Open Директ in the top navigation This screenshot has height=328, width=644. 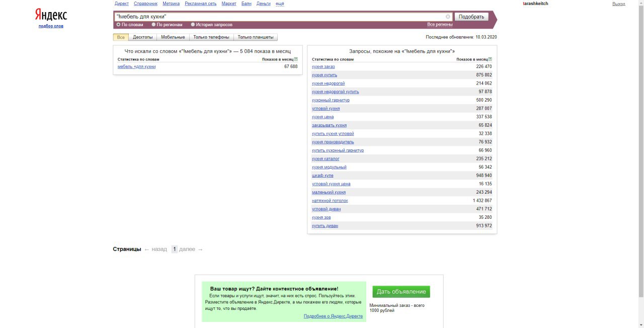[122, 4]
